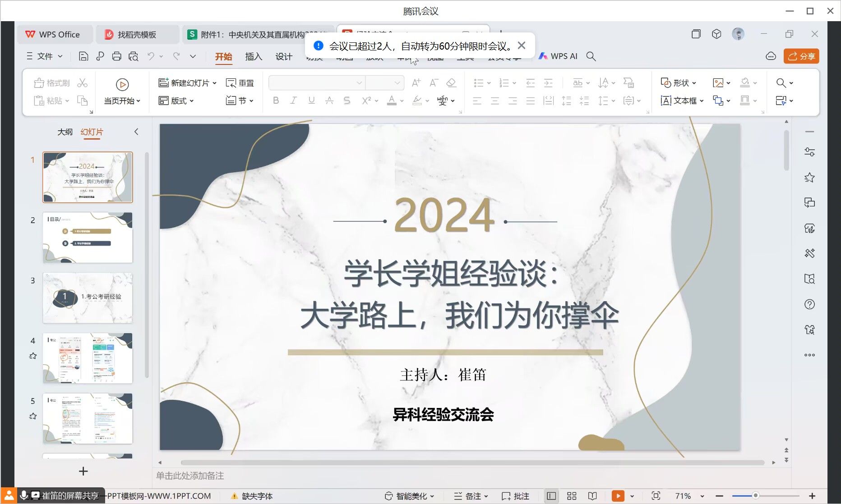841x504 pixels.
Task: Switch to Outline view tab
Action: click(x=65, y=132)
